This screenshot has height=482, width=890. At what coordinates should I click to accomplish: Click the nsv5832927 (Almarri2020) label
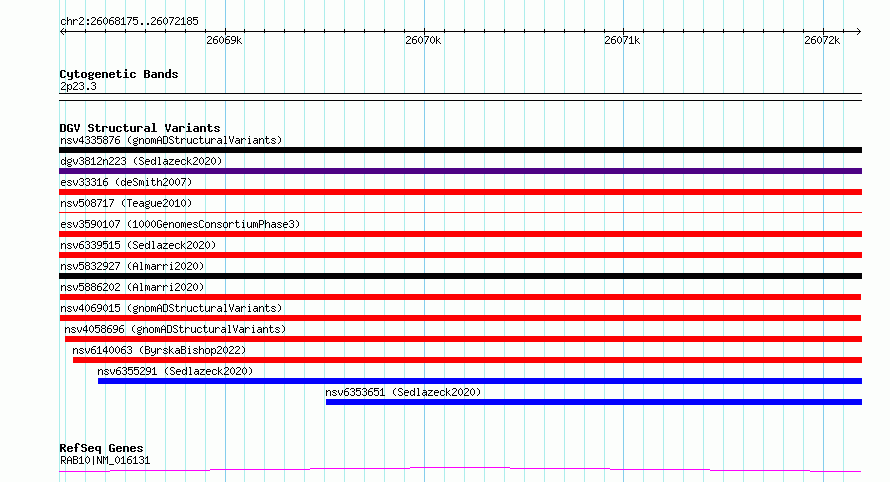point(132,266)
